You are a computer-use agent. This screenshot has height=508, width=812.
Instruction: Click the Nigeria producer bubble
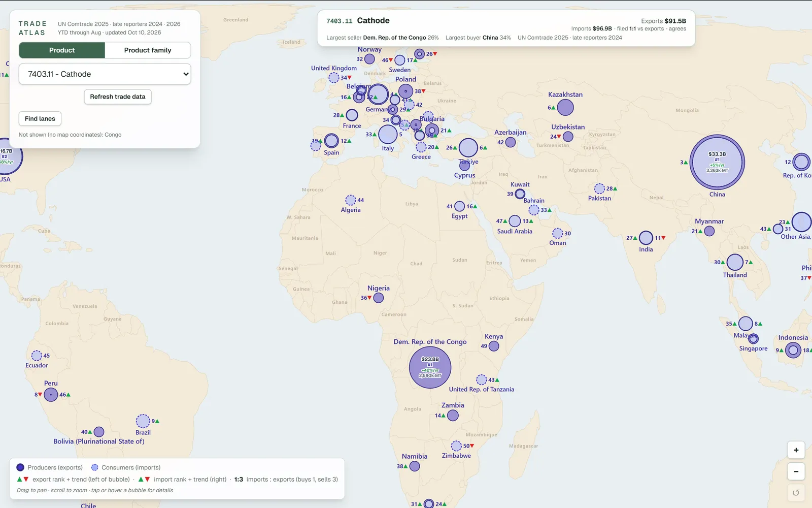tap(379, 298)
